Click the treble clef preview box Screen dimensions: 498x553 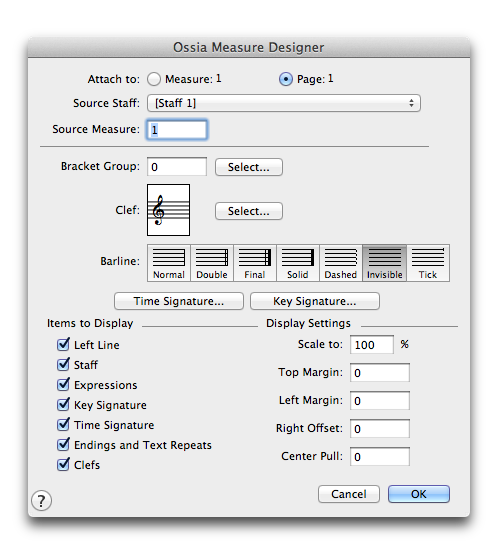tap(168, 210)
